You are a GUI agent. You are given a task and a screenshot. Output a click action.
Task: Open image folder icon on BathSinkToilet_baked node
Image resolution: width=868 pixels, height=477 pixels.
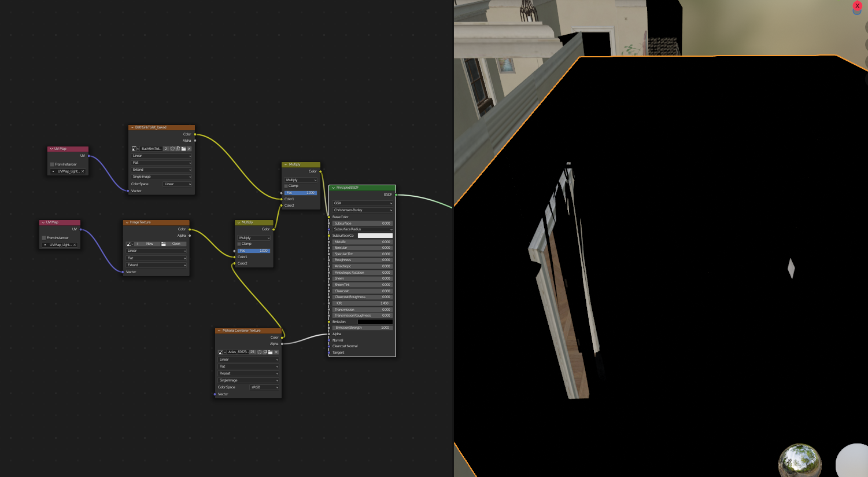tap(183, 149)
